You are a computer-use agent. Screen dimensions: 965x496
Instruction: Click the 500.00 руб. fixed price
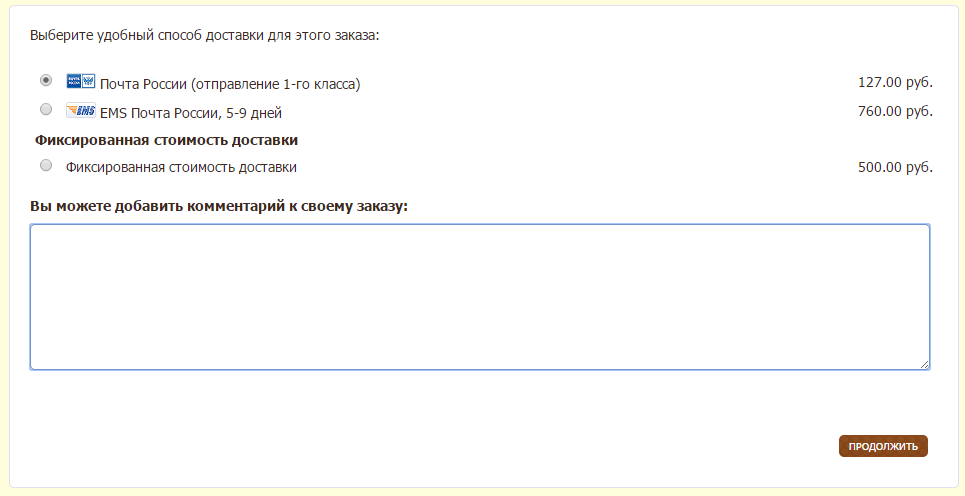(x=895, y=167)
